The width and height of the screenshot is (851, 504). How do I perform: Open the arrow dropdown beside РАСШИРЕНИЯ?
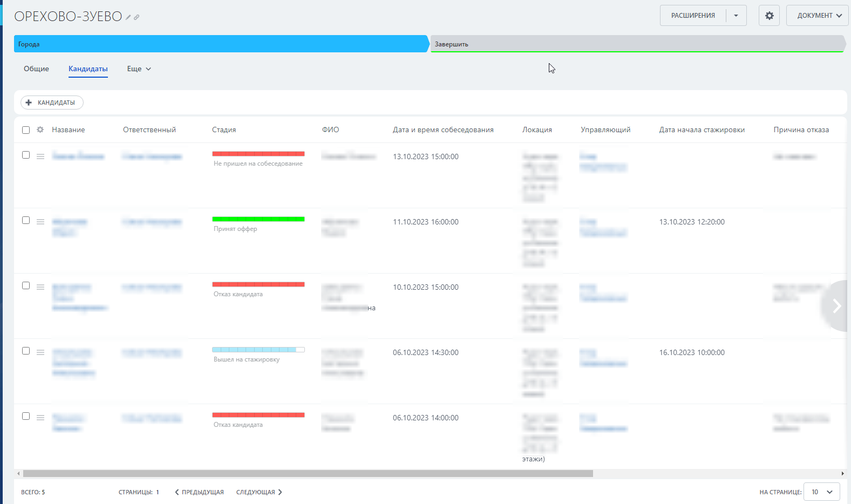point(736,16)
